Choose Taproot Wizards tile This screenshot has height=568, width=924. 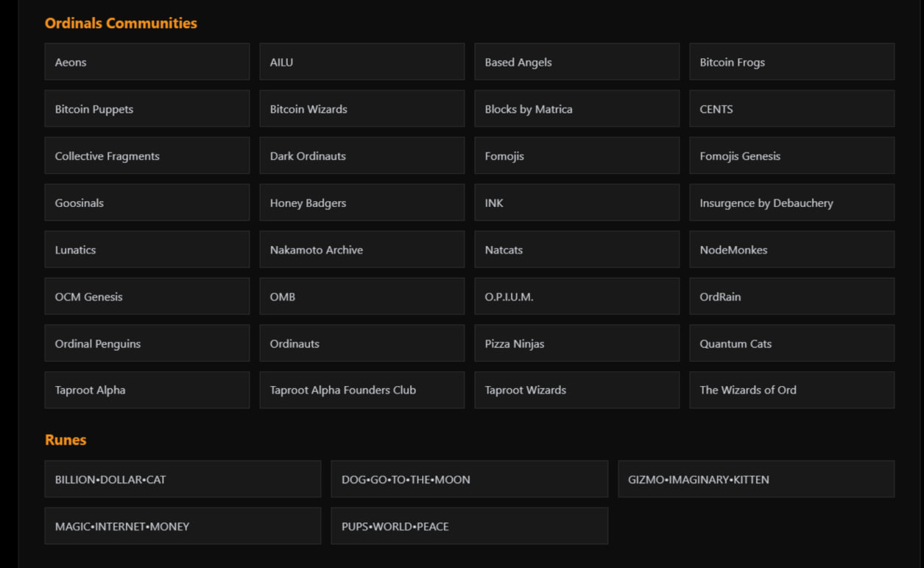[577, 390]
